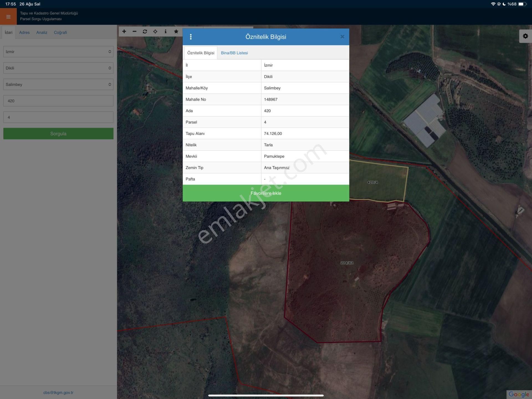Click the locate crosshair icon

click(x=155, y=32)
